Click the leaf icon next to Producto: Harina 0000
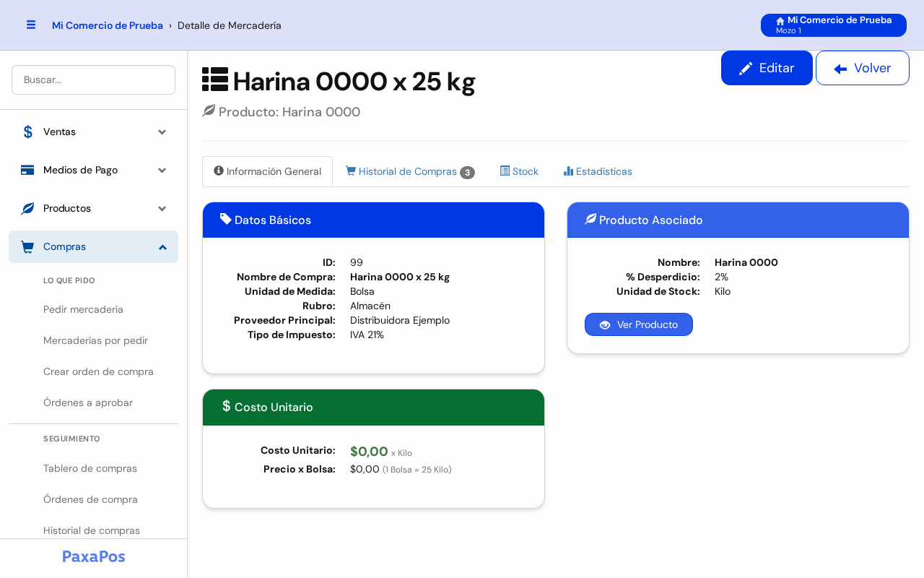 point(209,111)
